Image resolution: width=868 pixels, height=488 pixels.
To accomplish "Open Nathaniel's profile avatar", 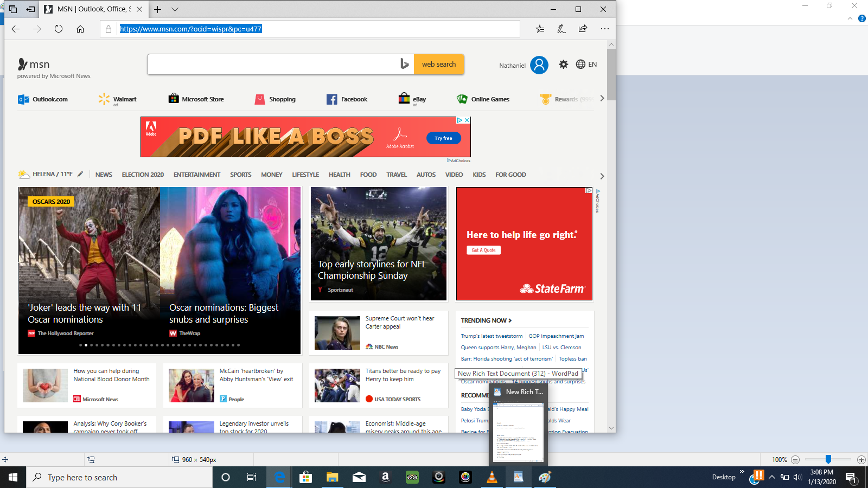I will [539, 65].
